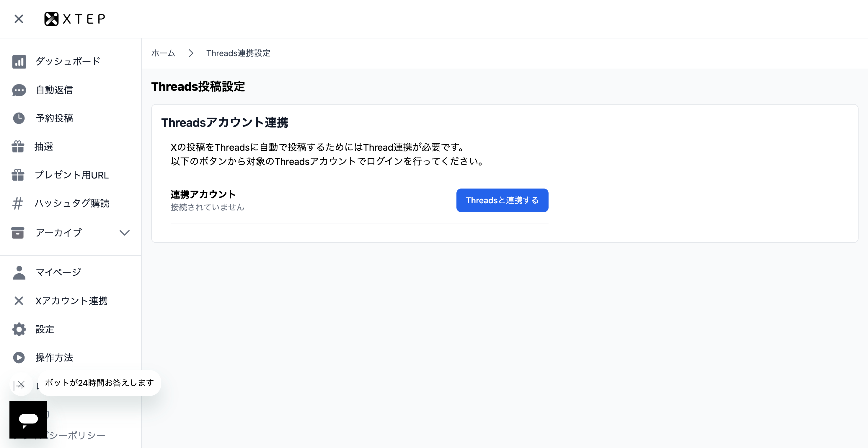The image size is (868, 448).
Task: Open 設定 page
Action: click(x=45, y=329)
